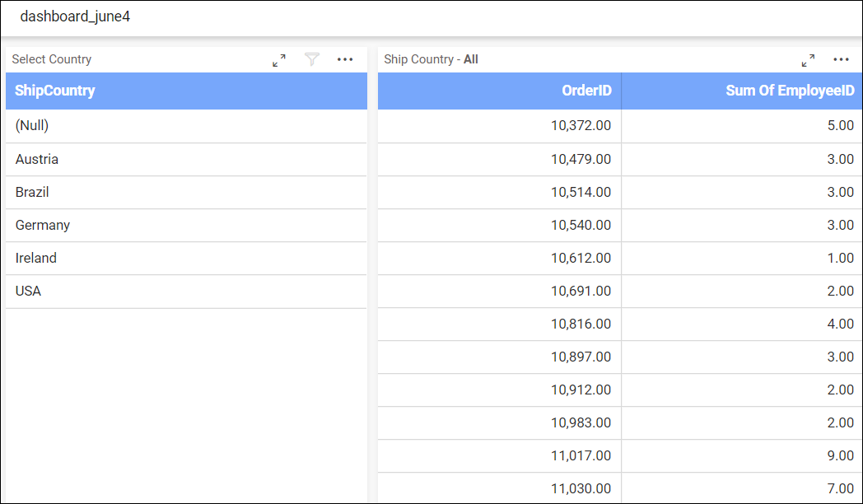
Task: Click OrderID 10,372.00 cell
Action: click(581, 126)
